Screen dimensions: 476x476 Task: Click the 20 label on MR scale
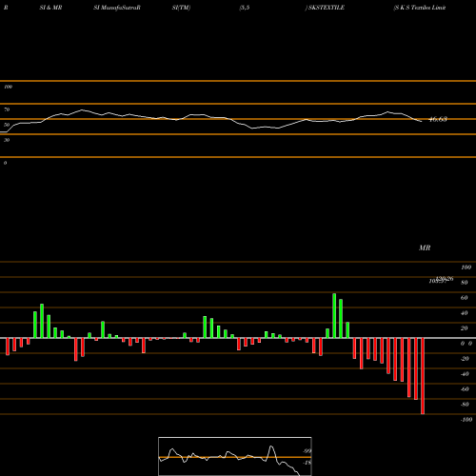coord(465,328)
